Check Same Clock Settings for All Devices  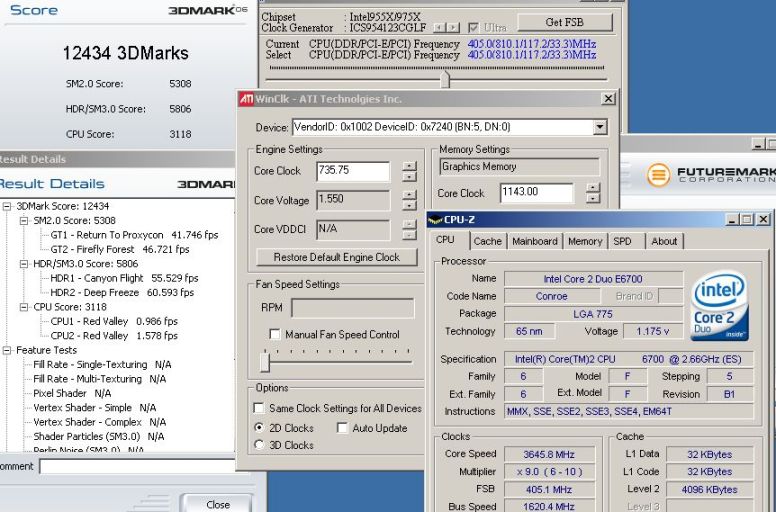pos(258,408)
